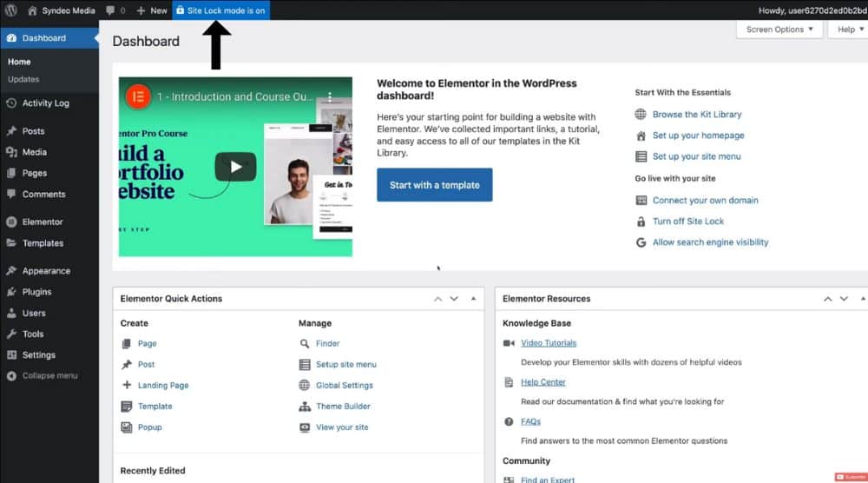Viewport: 868px width, 483px height.
Task: Move Elementor Quick Actions panel up
Action: 437,299
